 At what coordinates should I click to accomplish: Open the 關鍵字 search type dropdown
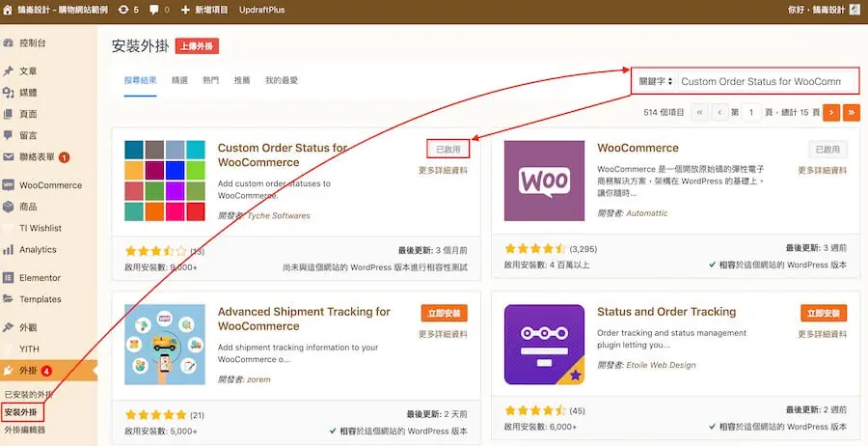[656, 81]
